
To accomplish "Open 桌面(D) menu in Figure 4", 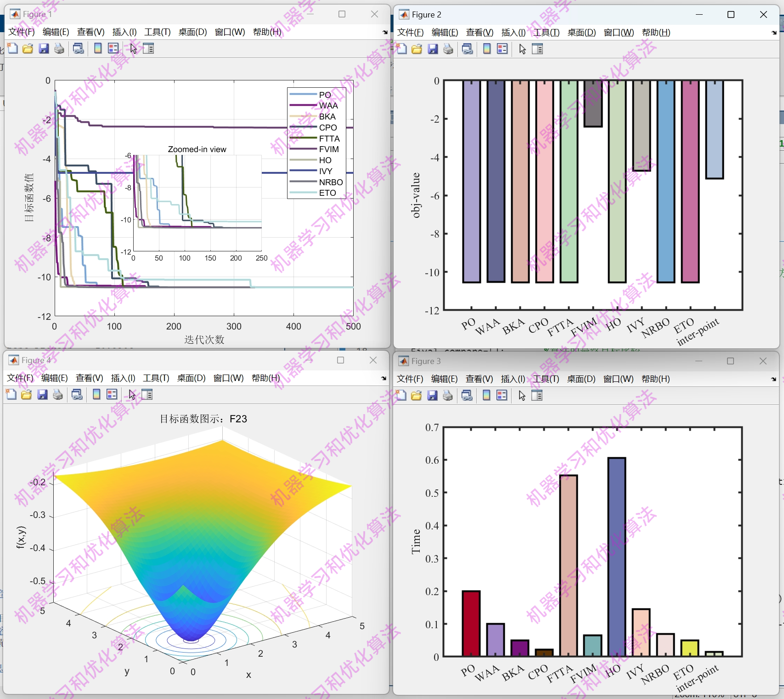I will click(192, 378).
